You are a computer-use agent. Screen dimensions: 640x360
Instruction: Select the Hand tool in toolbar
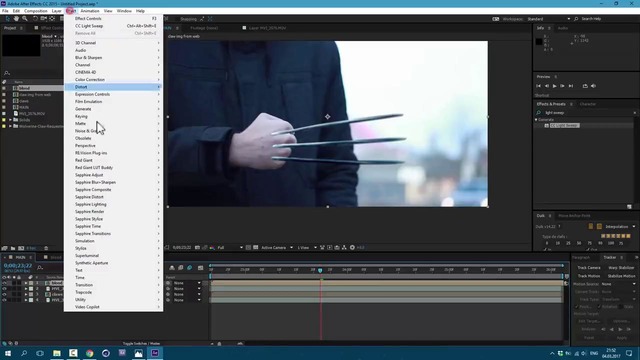click(16, 19)
